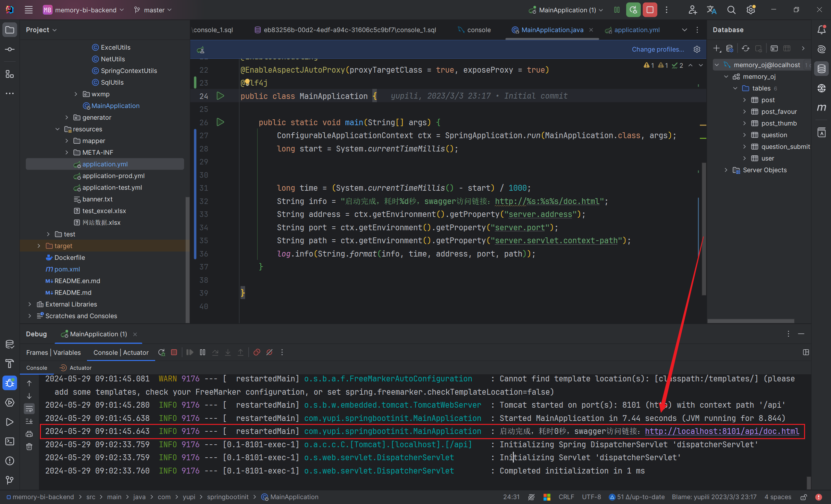The height and width of the screenshot is (504, 831).
Task: Open Project view dropdown
Action: pos(41,30)
